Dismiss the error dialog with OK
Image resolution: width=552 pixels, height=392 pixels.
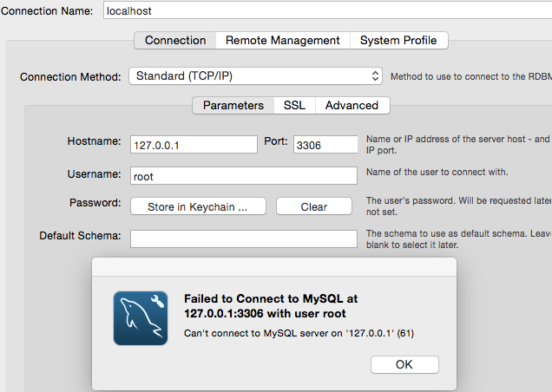(404, 364)
